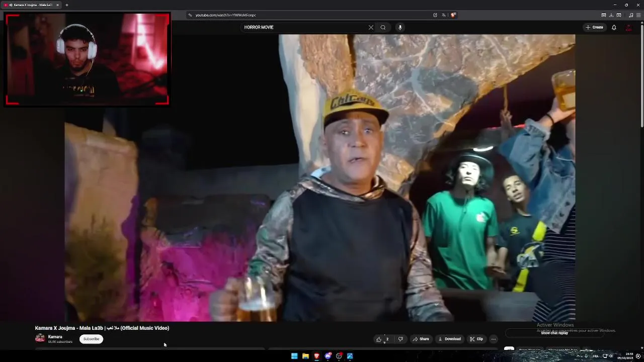The width and height of the screenshot is (644, 362).
Task: Subscribe to the Kamara channel
Action: pyautogui.click(x=91, y=339)
